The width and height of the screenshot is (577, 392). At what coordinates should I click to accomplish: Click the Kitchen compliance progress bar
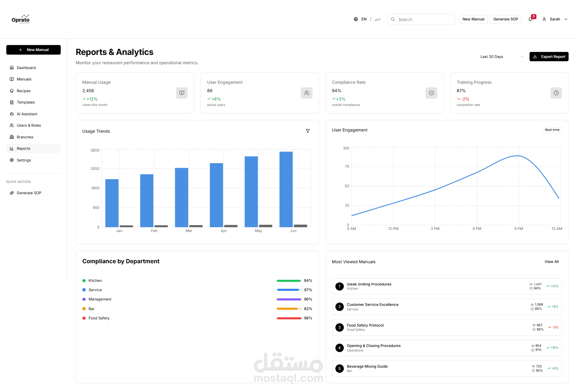[289, 281]
